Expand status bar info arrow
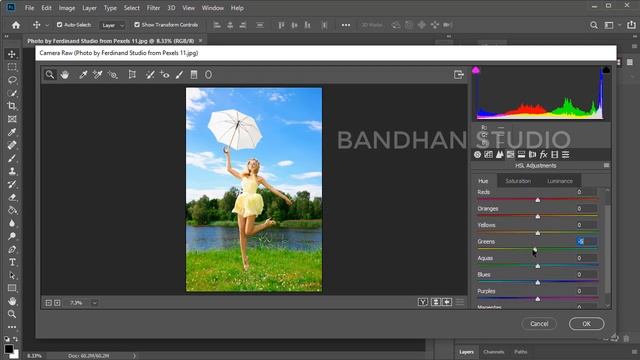Screen dimensions: 640x360 click(x=134, y=356)
